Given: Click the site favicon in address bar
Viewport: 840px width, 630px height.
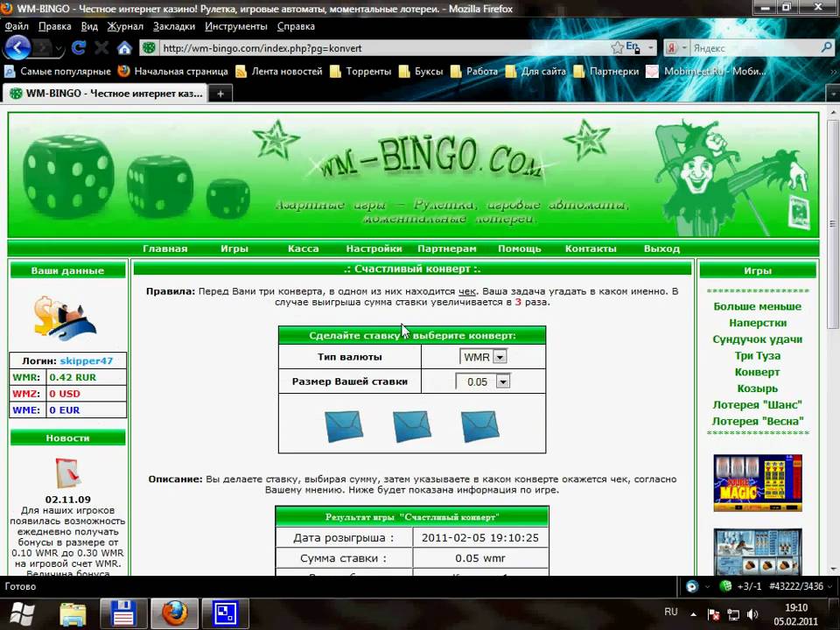Looking at the screenshot, I should [149, 47].
